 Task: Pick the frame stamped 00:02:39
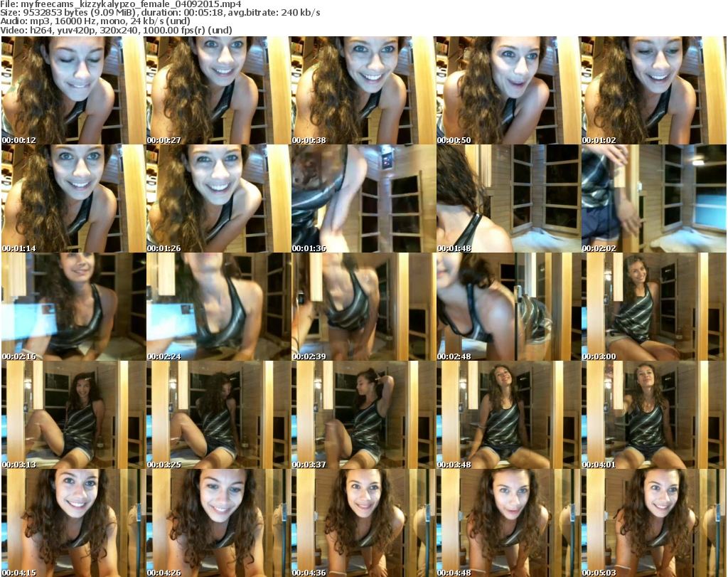coord(363,307)
